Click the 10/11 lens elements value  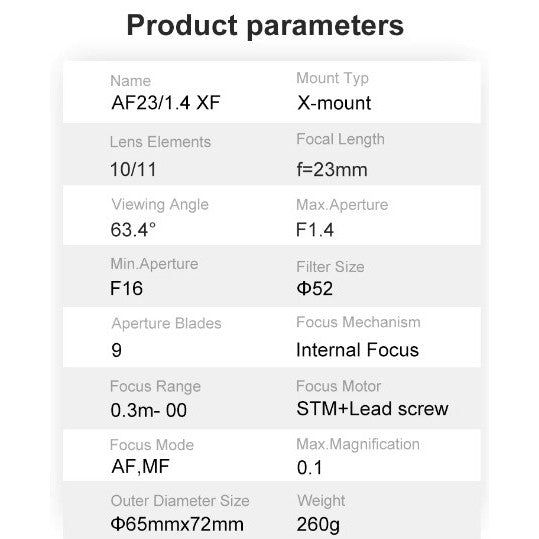(133, 169)
